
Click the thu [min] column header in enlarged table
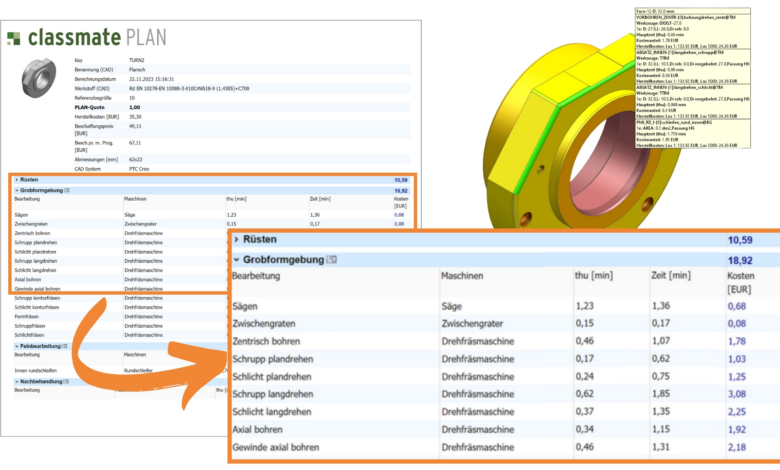(x=594, y=276)
